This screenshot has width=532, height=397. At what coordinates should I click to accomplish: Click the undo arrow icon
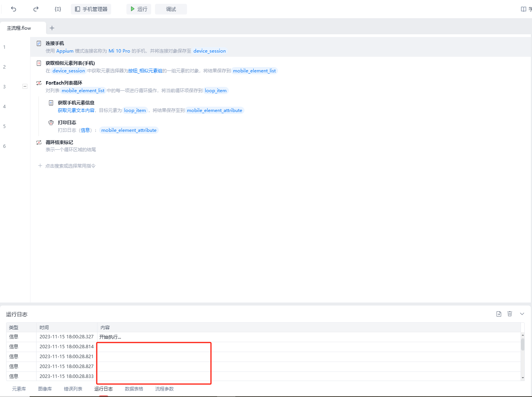click(x=14, y=9)
